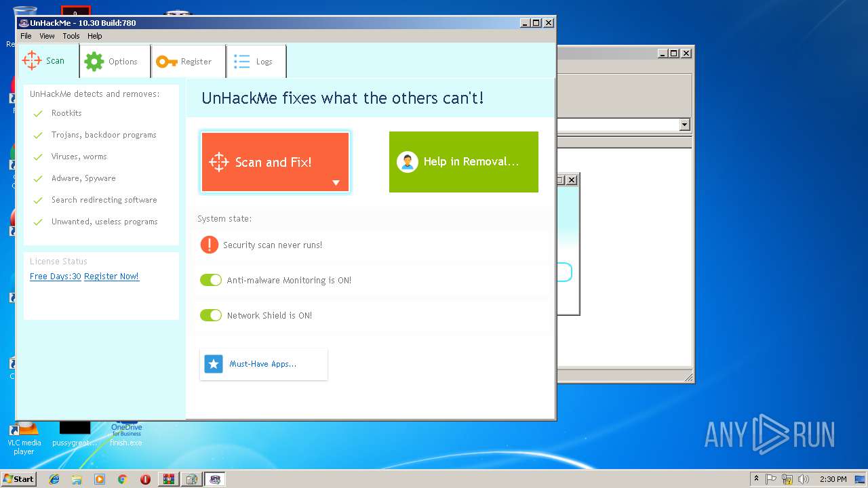Click the volume speaker tray icon
868x488 pixels.
[x=804, y=479]
